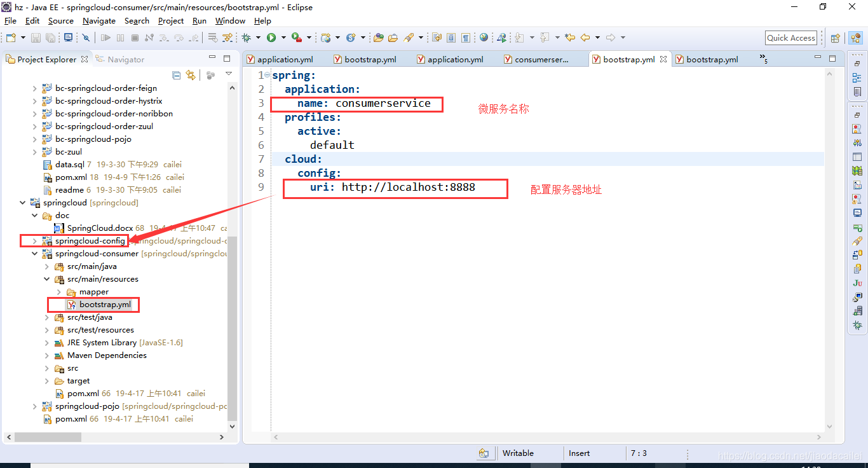Click the New wizard icon in the toolbar
This screenshot has width=868, height=468.
11,38
